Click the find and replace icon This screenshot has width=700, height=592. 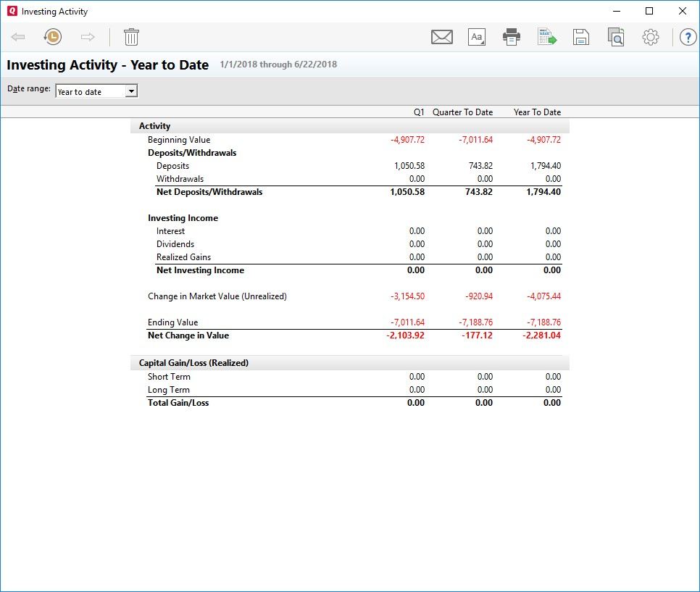615,37
